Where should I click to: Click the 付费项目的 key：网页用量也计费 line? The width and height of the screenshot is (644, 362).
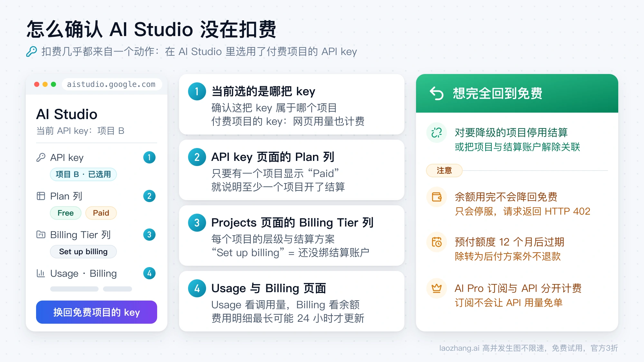tap(288, 121)
